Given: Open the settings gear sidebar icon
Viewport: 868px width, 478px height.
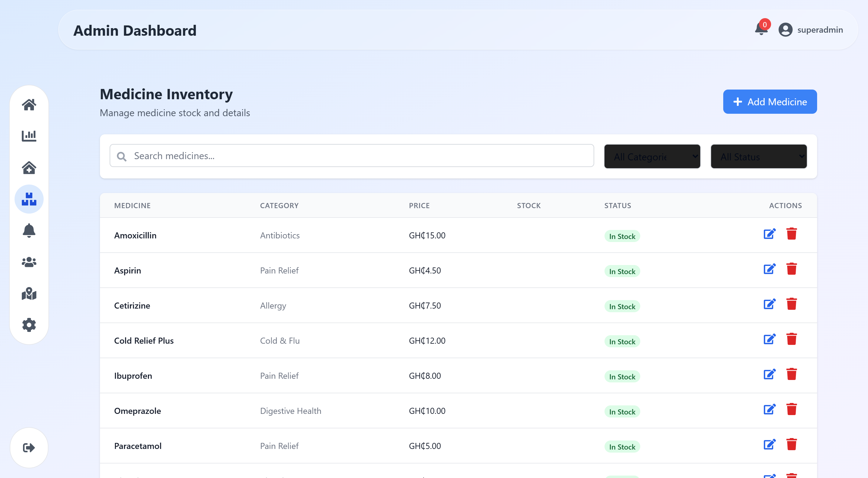Looking at the screenshot, I should [x=29, y=325].
